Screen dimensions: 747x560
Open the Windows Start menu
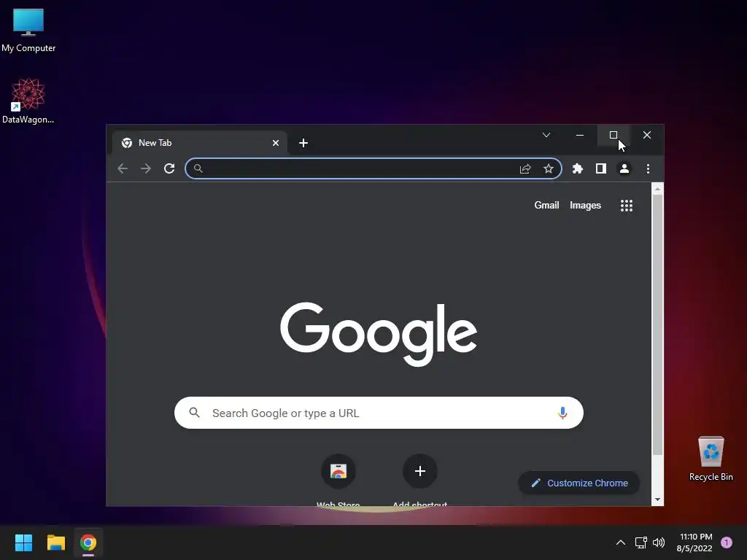tap(23, 542)
